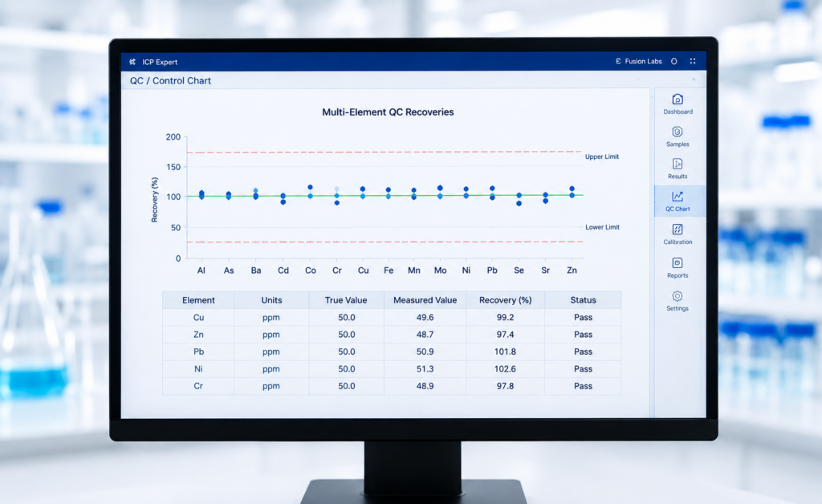
Task: Open the Dashboard home icon
Action: 678,99
